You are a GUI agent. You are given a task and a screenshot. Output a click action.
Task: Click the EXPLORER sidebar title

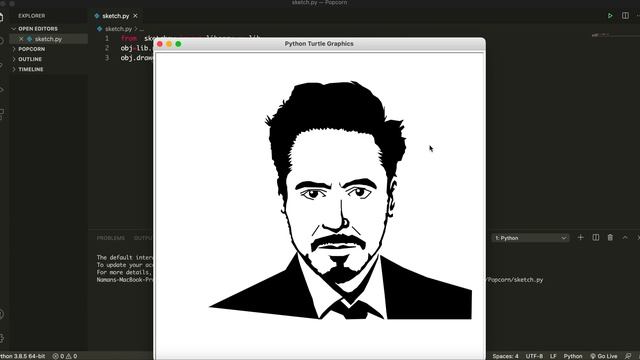[31, 16]
